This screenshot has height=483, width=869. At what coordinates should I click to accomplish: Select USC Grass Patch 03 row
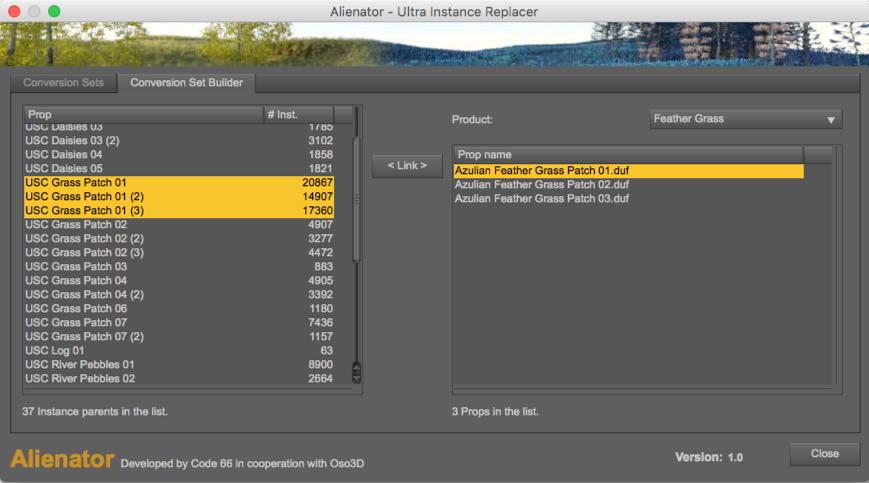(x=178, y=266)
